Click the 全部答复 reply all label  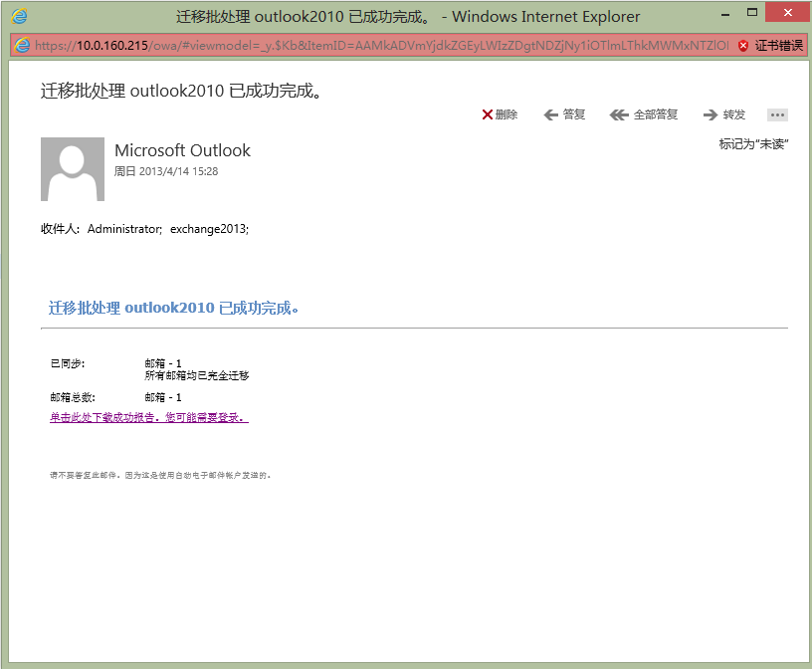click(655, 114)
